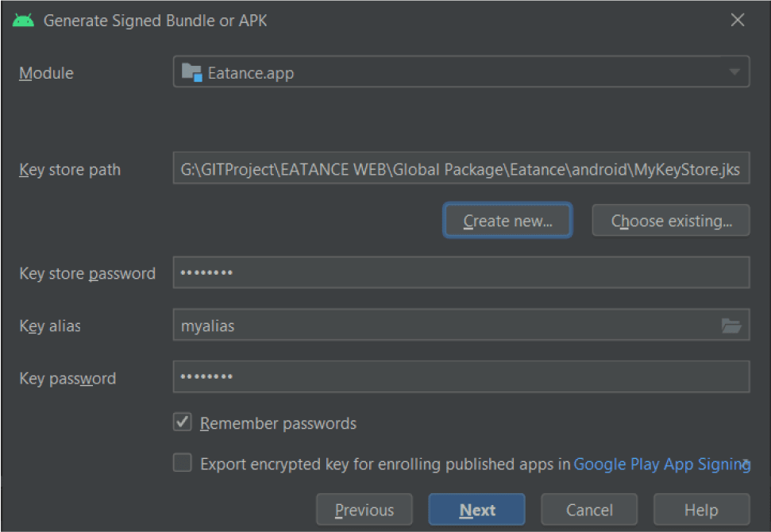771x532 pixels.
Task: Expand the Module dropdown arrow
Action: coord(734,73)
